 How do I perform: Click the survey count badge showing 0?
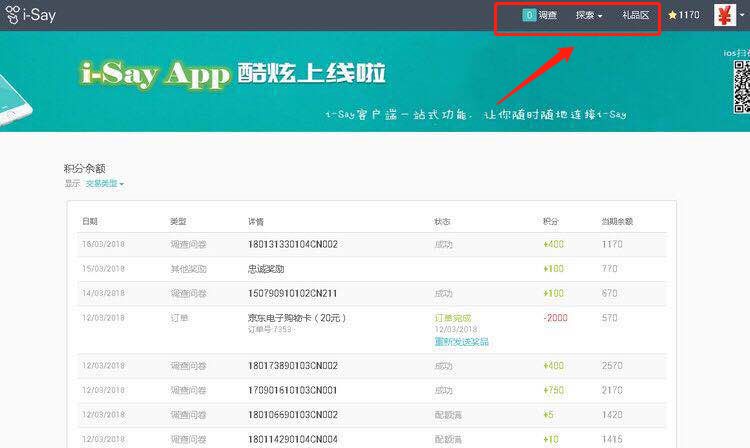528,15
